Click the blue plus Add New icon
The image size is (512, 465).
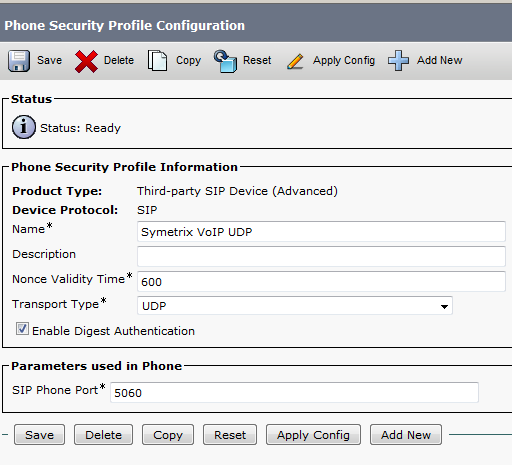(x=398, y=61)
